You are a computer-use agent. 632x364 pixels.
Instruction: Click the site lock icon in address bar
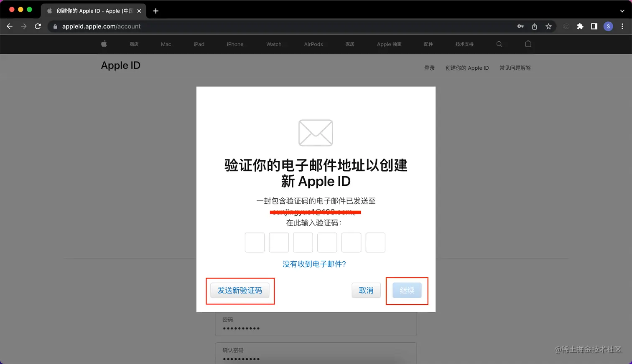[55, 26]
